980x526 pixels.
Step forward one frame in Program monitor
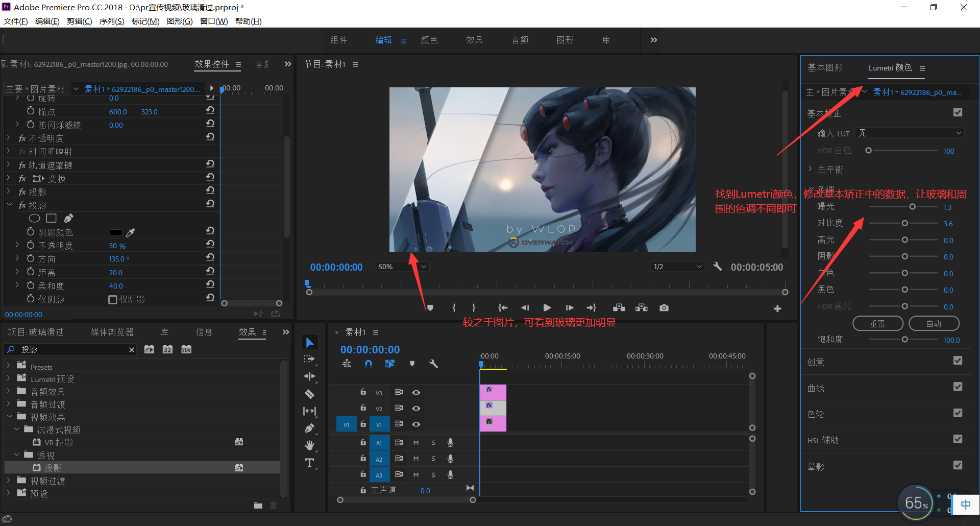[570, 308]
